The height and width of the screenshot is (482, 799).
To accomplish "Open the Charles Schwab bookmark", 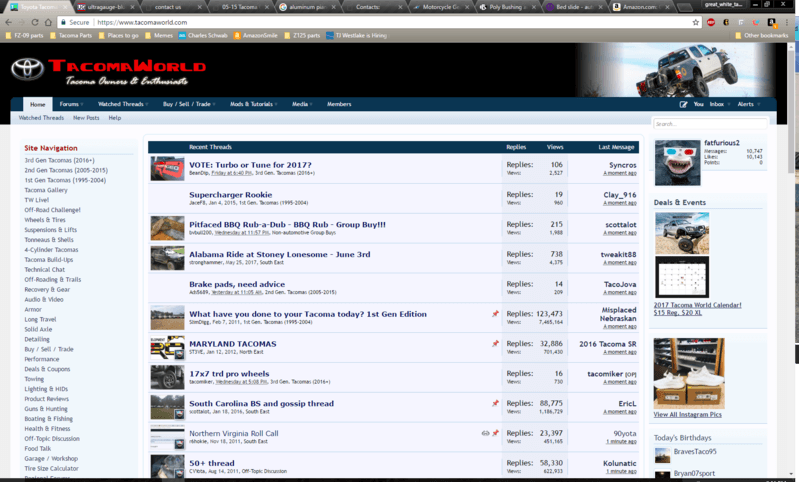I will coord(203,36).
